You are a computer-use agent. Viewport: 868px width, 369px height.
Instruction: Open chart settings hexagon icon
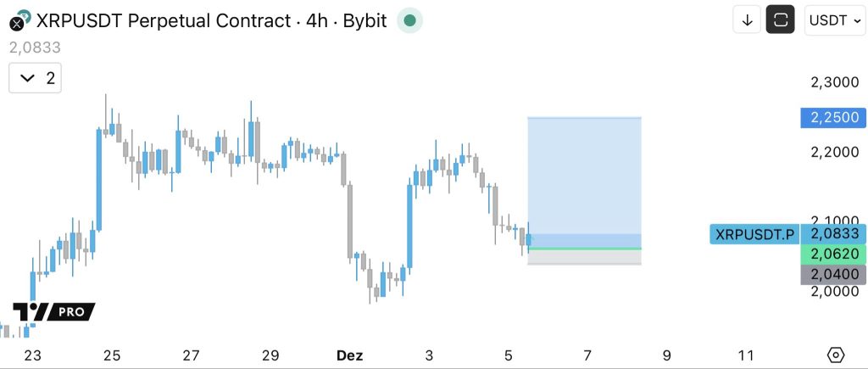[x=836, y=355]
